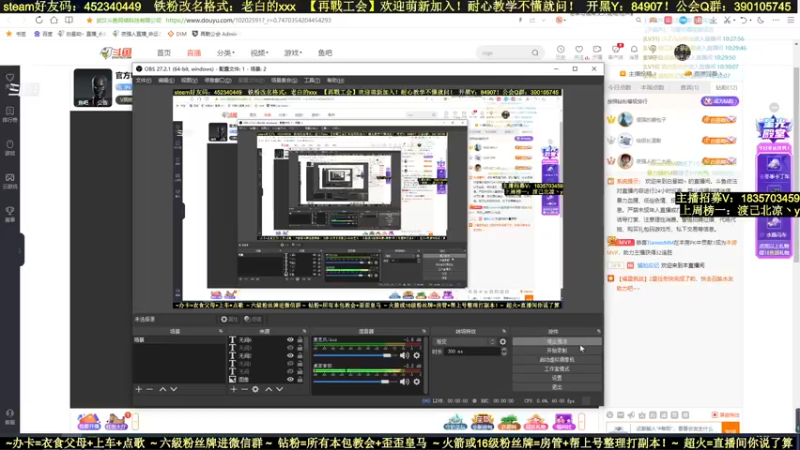Expand the 视频 video dropdown
The height and width of the screenshot is (450, 800).
[x=259, y=53]
